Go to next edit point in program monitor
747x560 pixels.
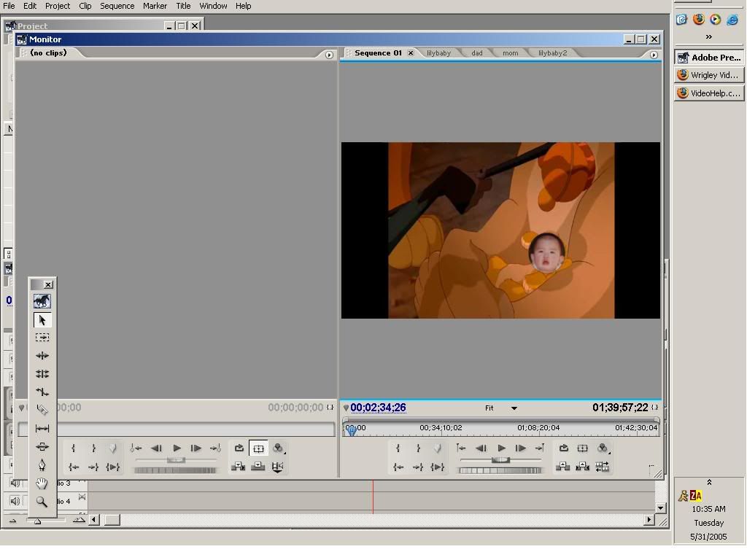[540, 448]
